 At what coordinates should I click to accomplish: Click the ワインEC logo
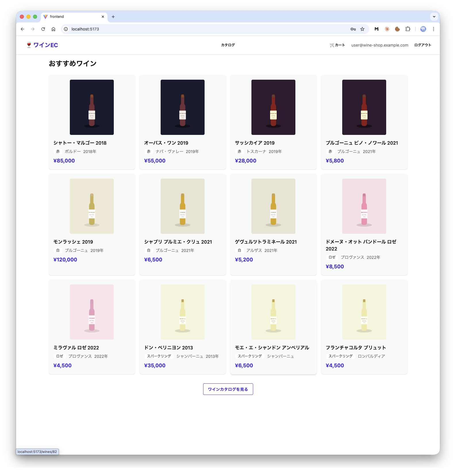point(42,45)
